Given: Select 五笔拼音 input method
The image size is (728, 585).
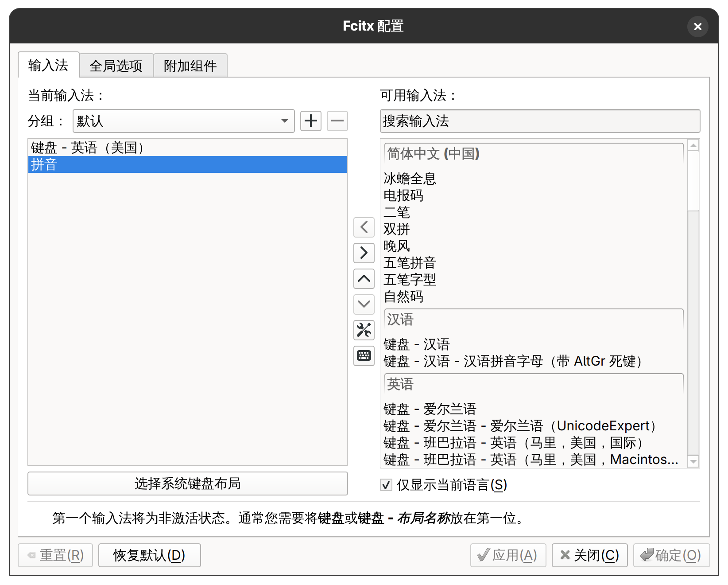Looking at the screenshot, I should (x=534, y=263).
